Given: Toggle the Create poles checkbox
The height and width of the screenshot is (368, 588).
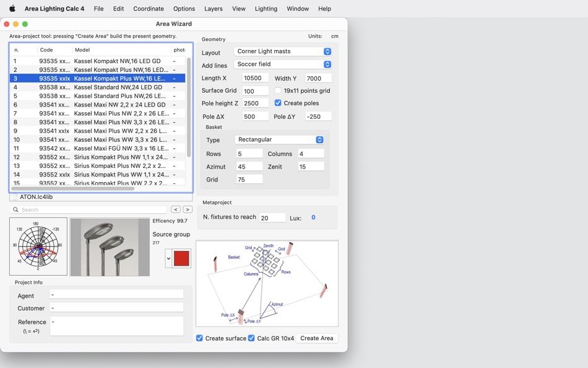Looking at the screenshot, I should pos(278,103).
